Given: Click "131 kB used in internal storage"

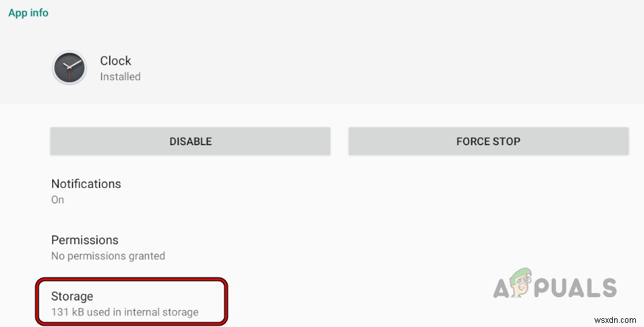Looking at the screenshot, I should click(125, 312).
